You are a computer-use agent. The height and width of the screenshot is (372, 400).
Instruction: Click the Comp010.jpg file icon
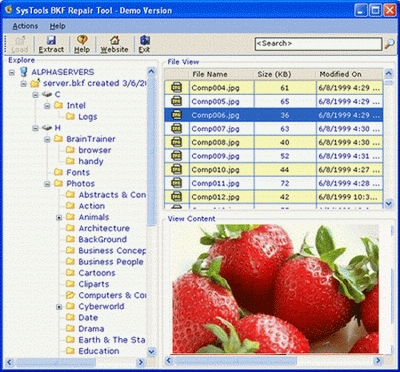(x=176, y=170)
